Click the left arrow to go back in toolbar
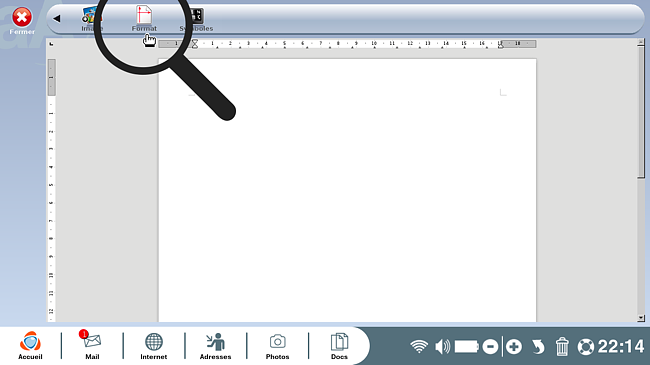 point(57,18)
